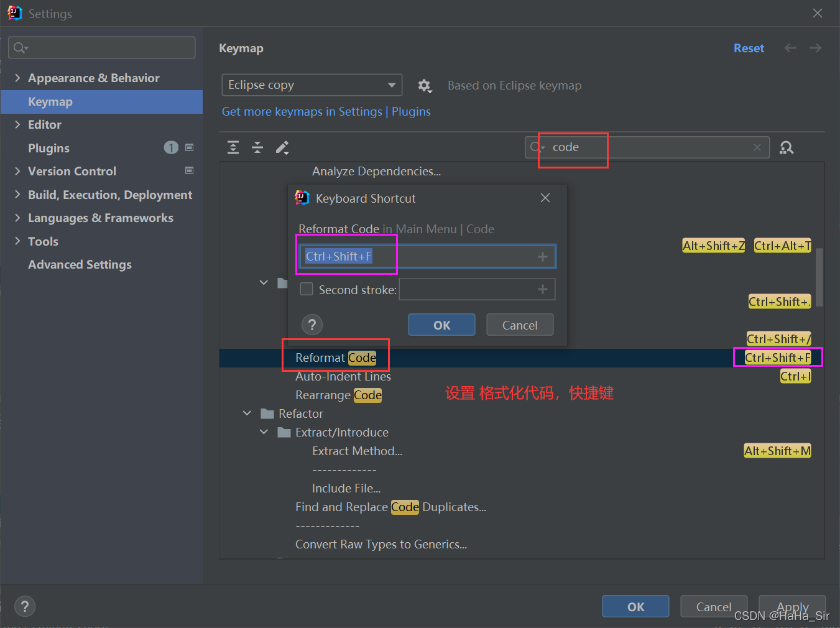Screen dimensions: 840x628
Task: Click Cancel in Keyboard Shortcut dialog
Action: point(520,325)
